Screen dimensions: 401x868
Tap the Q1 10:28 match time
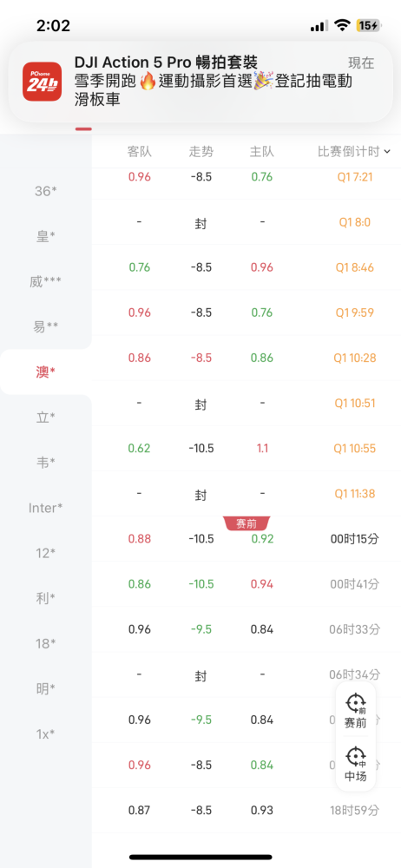click(x=354, y=358)
